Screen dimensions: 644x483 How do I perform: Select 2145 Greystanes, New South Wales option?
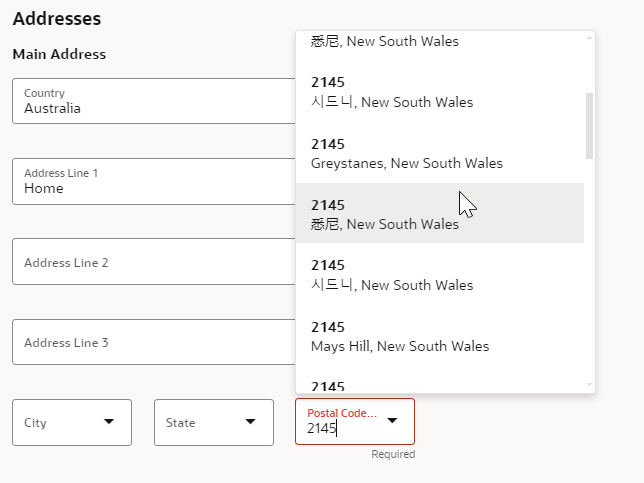(x=440, y=153)
